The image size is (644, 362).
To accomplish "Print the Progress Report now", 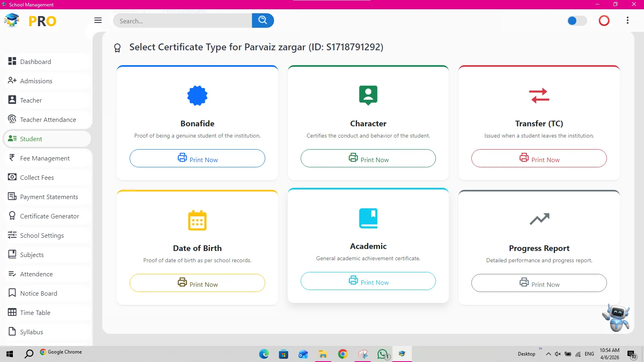I will click(x=539, y=283).
